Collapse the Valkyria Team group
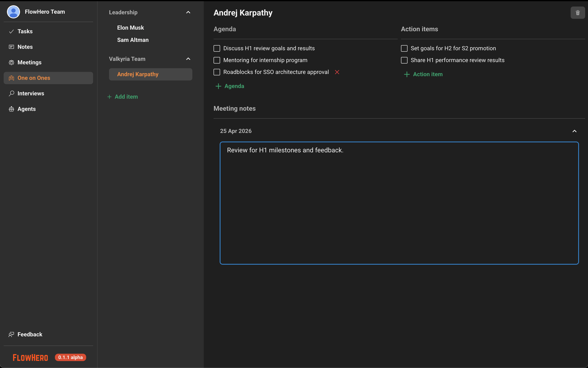 pyautogui.click(x=188, y=59)
